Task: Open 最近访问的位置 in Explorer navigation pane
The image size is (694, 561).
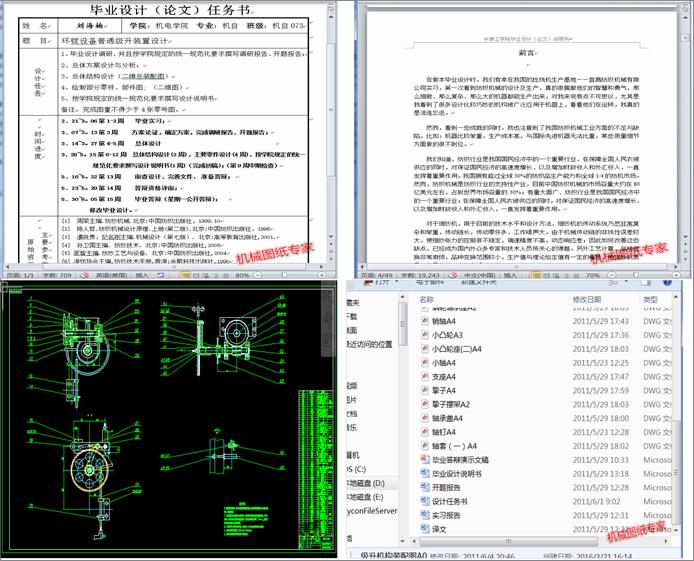Action: click(370, 344)
